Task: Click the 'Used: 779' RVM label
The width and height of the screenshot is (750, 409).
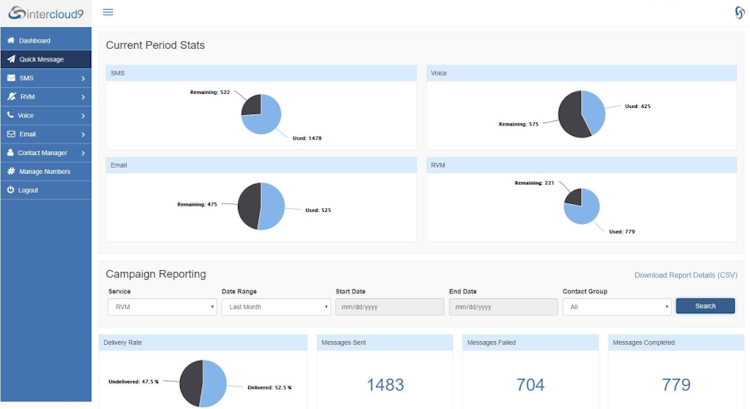Action: point(622,232)
